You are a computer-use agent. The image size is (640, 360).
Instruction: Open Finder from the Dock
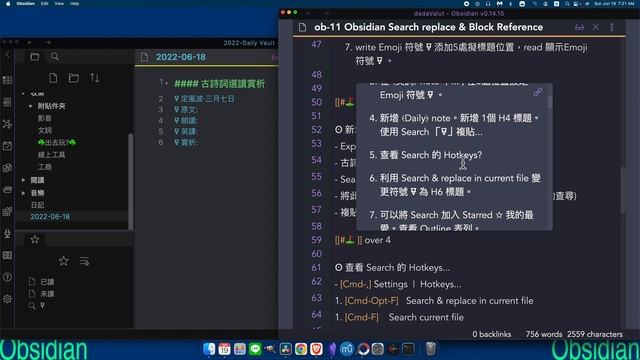coord(209,349)
